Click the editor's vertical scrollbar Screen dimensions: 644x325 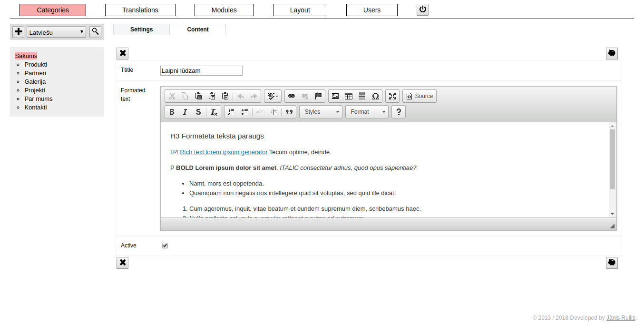click(613, 170)
